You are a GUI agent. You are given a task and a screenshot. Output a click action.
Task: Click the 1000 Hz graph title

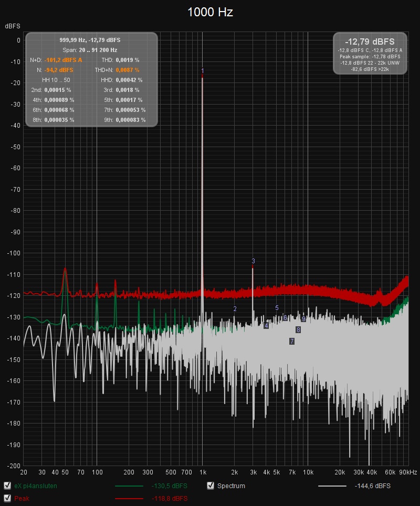coord(210,12)
